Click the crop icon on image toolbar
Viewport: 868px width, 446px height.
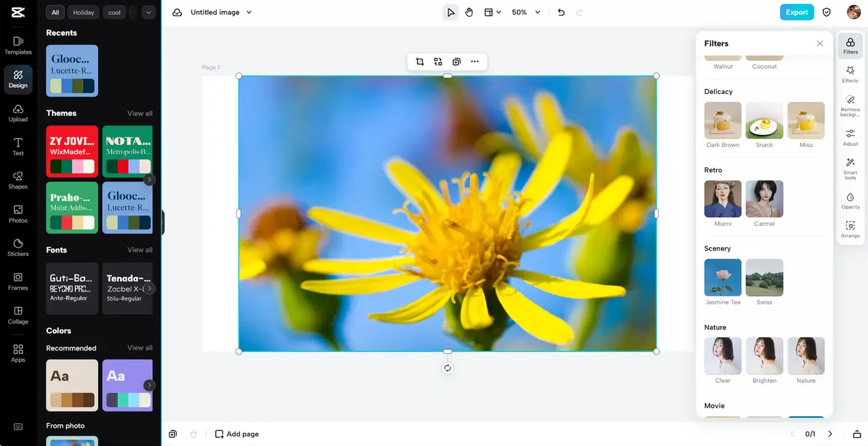point(420,62)
